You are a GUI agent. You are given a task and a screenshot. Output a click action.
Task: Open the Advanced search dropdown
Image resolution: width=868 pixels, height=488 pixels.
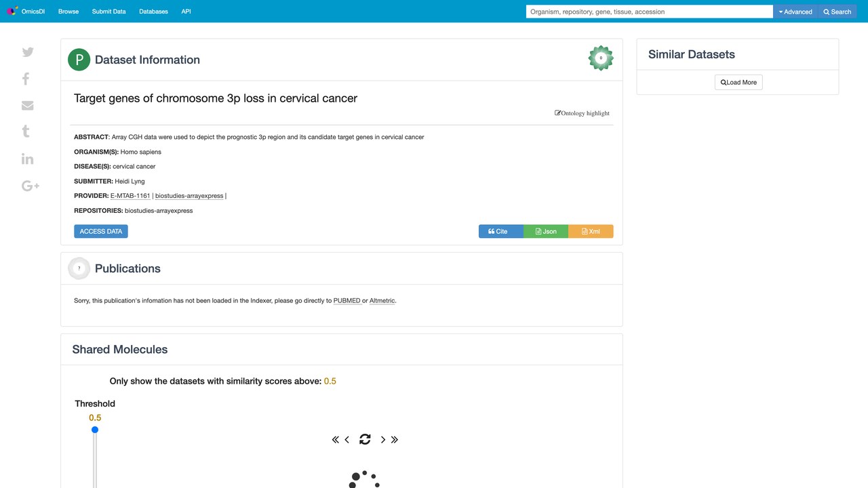point(795,12)
